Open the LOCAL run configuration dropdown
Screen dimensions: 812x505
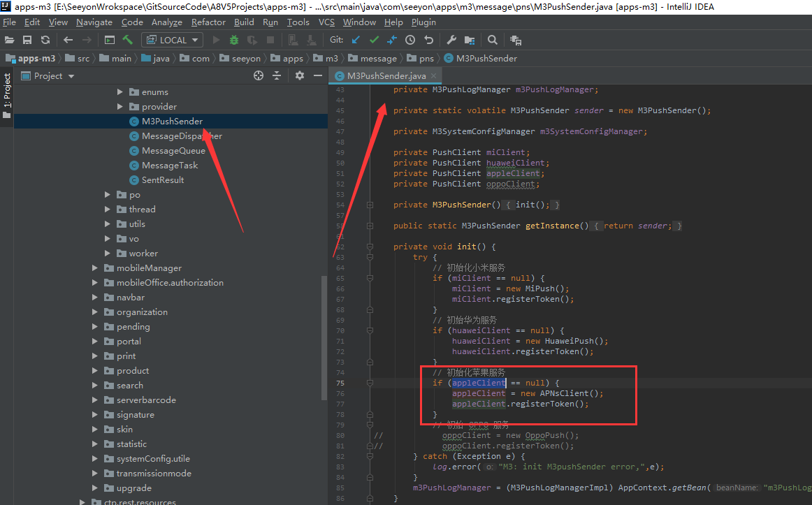[172, 40]
